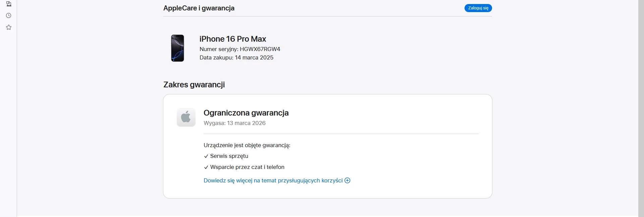Click the Apple logo in warranty card

coord(186,117)
